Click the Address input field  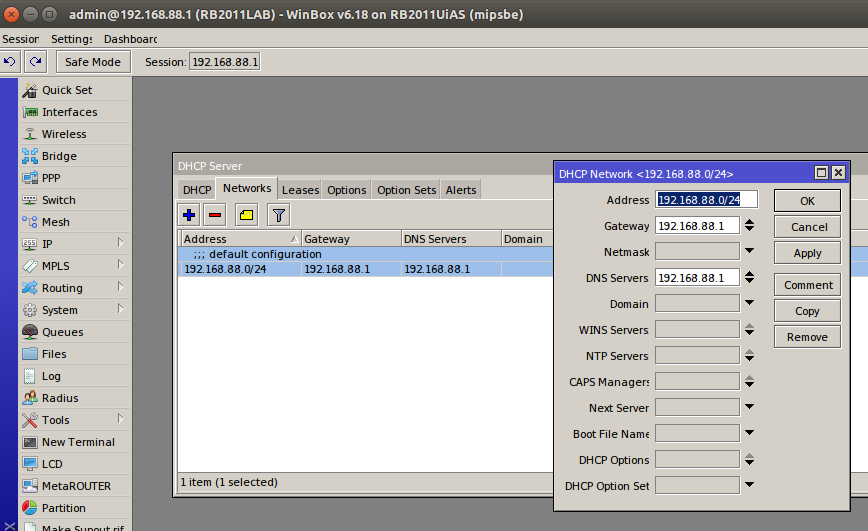pyautogui.click(x=706, y=200)
